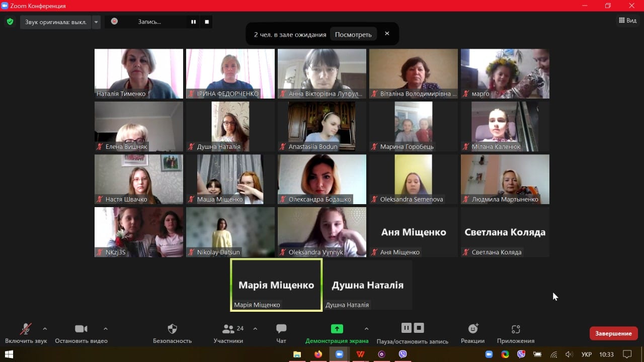Expand share options arrow beside Демонстрация экрана

pos(366,329)
